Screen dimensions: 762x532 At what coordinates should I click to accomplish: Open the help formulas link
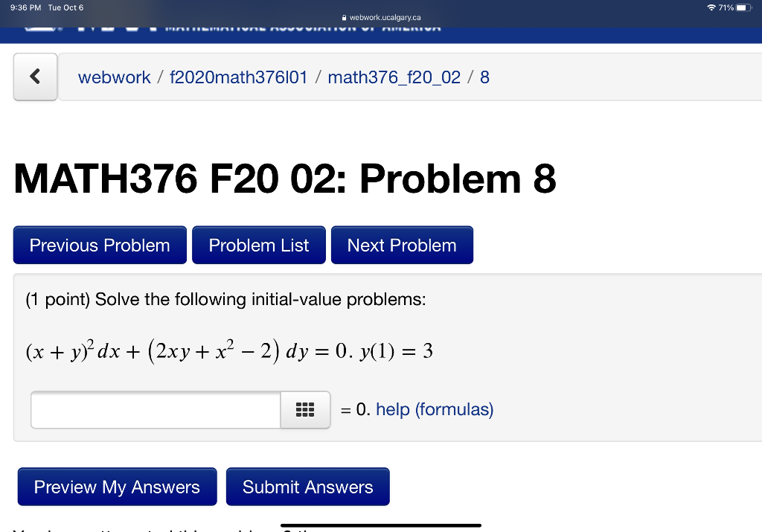[434, 409]
